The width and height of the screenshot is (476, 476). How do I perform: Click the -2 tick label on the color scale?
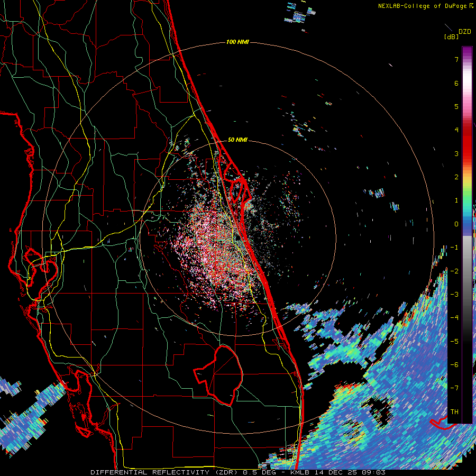[454, 271]
